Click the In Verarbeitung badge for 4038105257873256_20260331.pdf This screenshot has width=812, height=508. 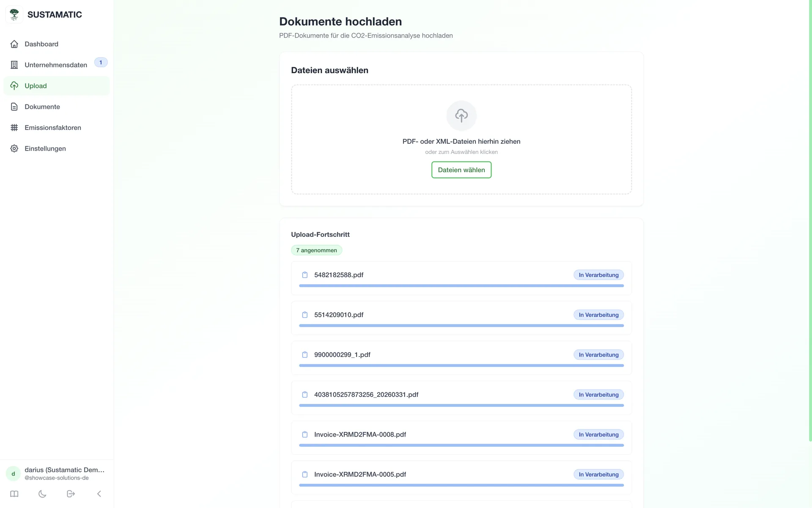[598, 395]
